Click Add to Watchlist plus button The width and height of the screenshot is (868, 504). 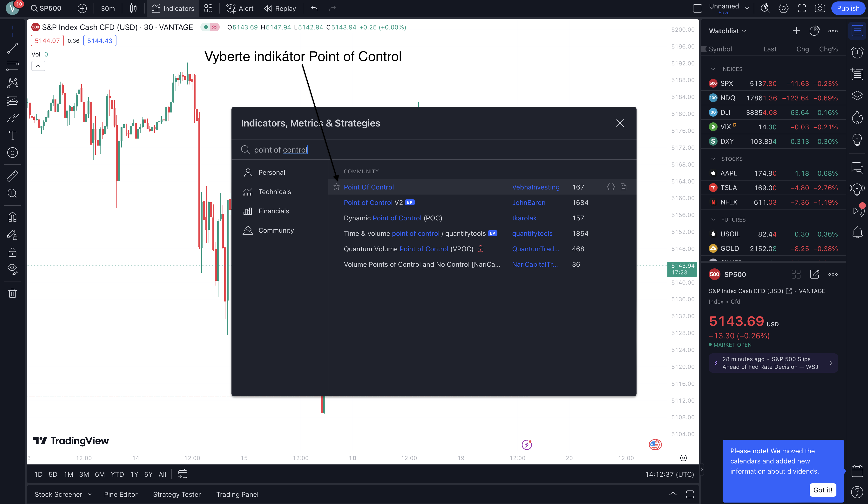(x=796, y=31)
